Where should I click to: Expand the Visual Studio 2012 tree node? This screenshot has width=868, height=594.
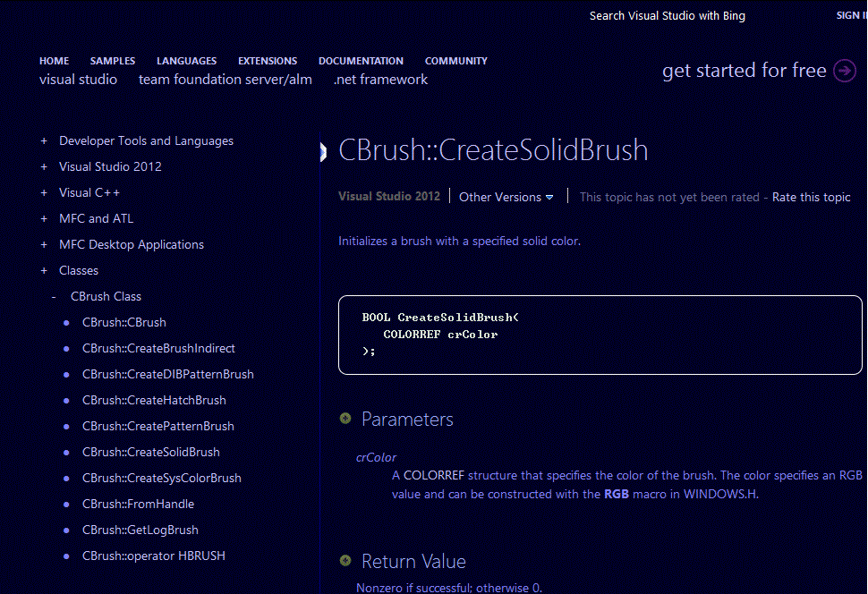[x=44, y=166]
